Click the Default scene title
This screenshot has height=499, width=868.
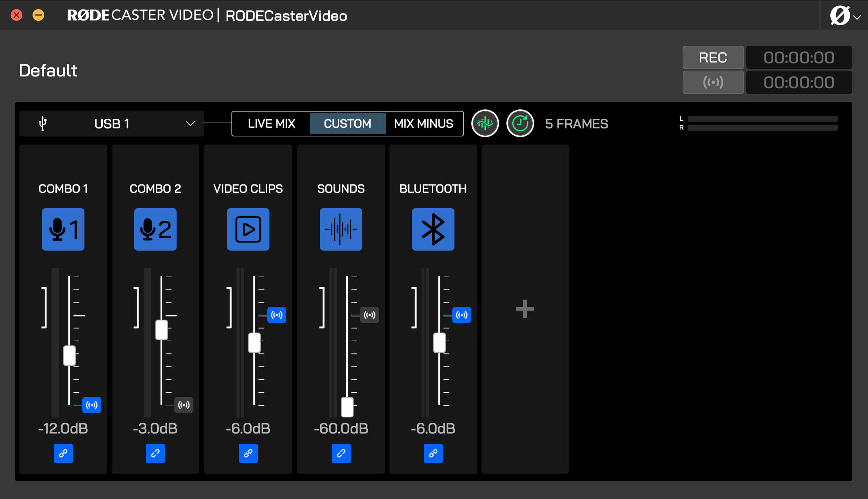[48, 70]
